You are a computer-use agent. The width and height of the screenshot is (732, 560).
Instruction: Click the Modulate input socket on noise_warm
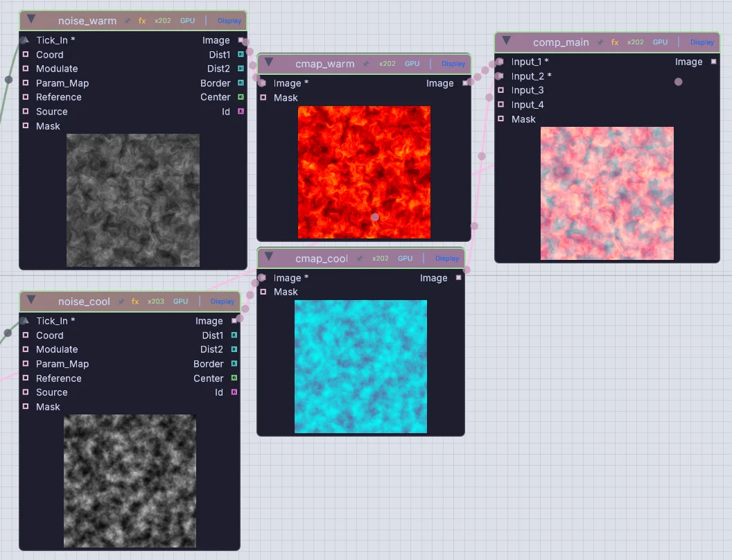[x=26, y=69]
